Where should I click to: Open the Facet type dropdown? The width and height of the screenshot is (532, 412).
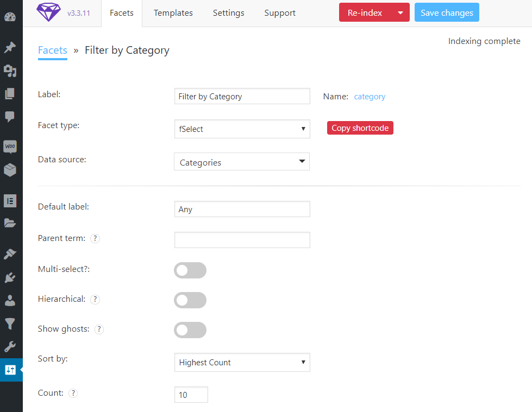click(242, 129)
